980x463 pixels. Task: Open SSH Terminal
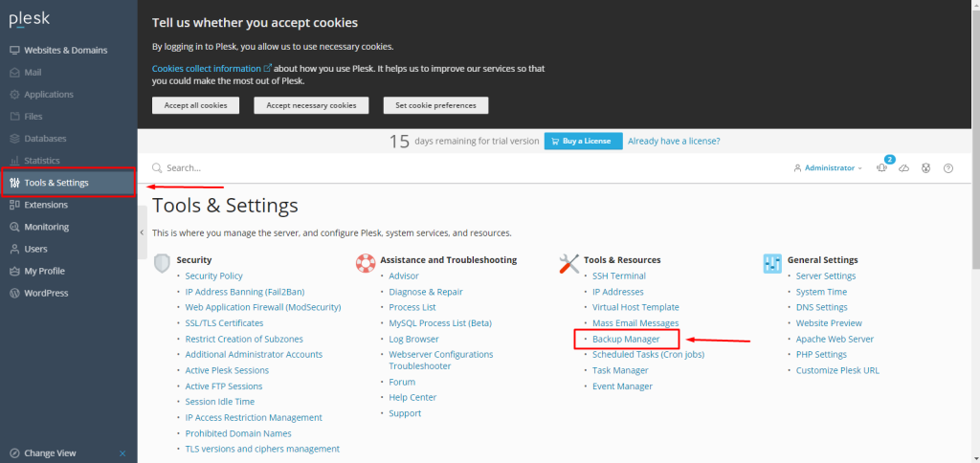(x=619, y=276)
